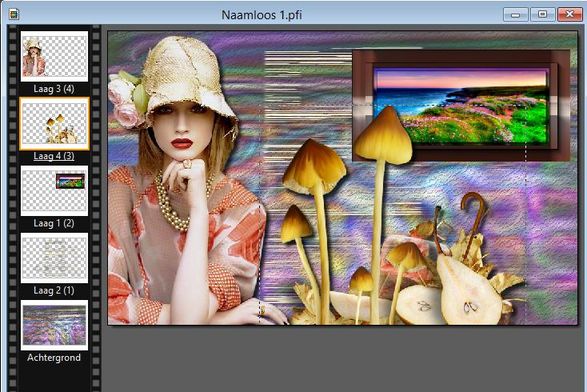Image resolution: width=587 pixels, height=392 pixels.
Task: Click the 'Achtergrond' layer label
Action: pos(54,358)
